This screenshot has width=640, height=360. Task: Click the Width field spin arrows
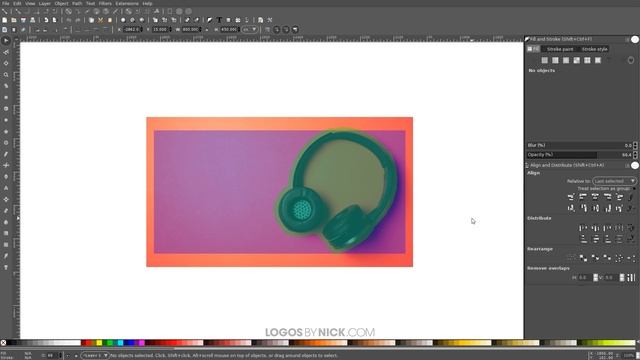tap(200, 29)
